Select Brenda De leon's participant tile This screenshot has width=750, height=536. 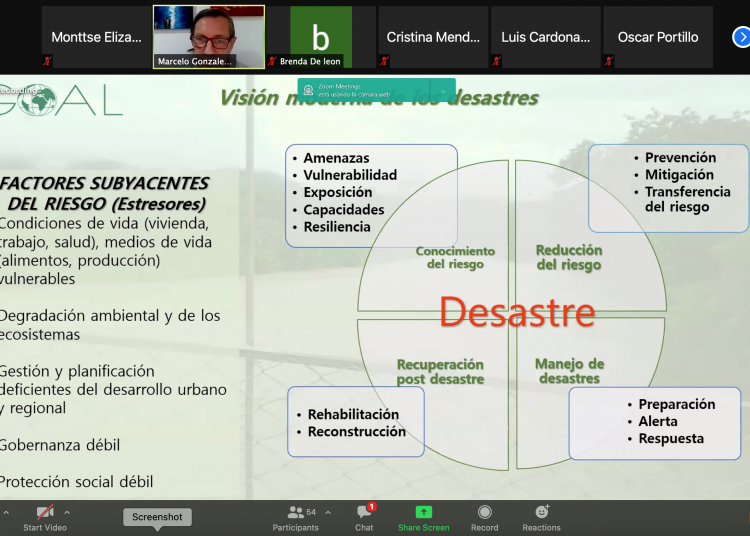320,37
